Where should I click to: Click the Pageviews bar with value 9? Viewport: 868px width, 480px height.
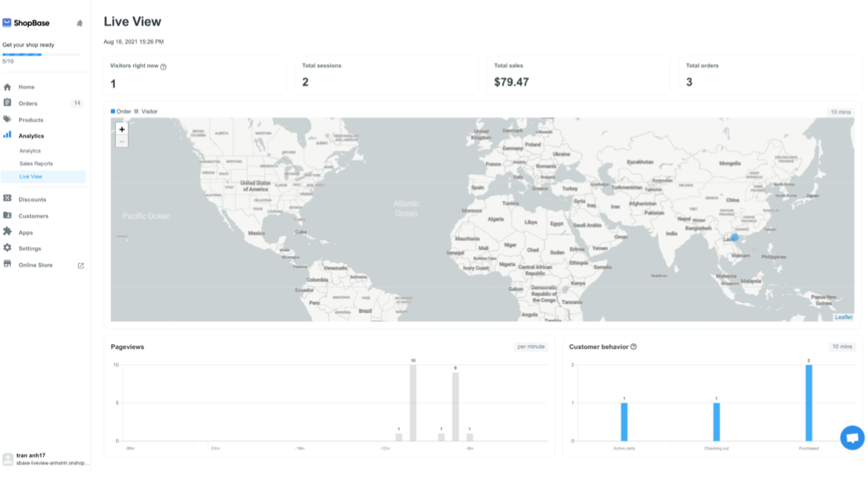click(455, 407)
